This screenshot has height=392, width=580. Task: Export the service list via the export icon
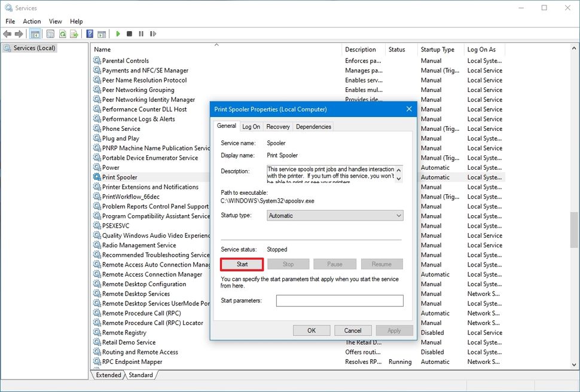(74, 34)
